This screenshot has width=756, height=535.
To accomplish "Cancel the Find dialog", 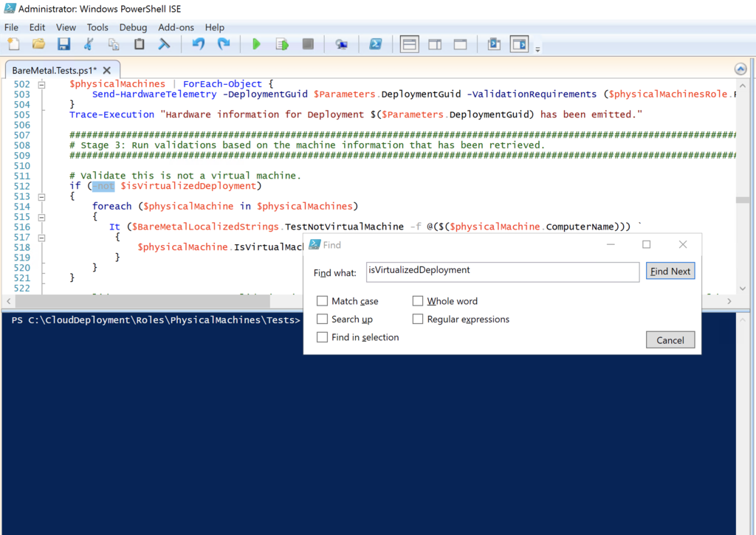I will (x=670, y=340).
